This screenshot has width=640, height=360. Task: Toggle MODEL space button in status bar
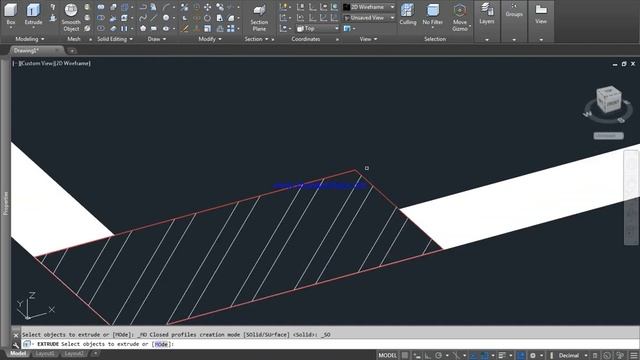click(x=387, y=356)
